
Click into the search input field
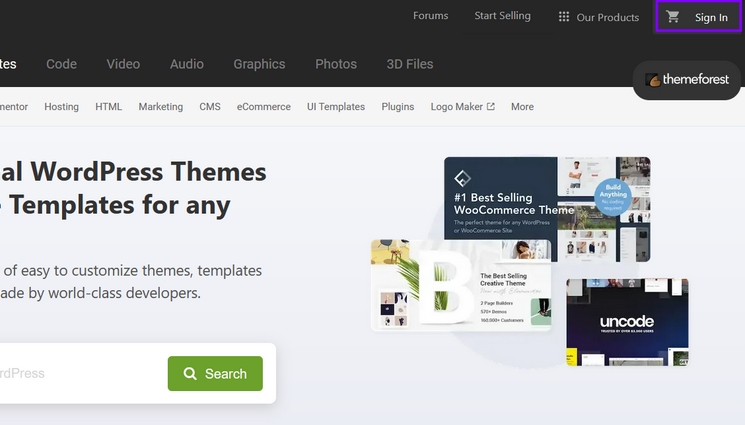pos(81,374)
